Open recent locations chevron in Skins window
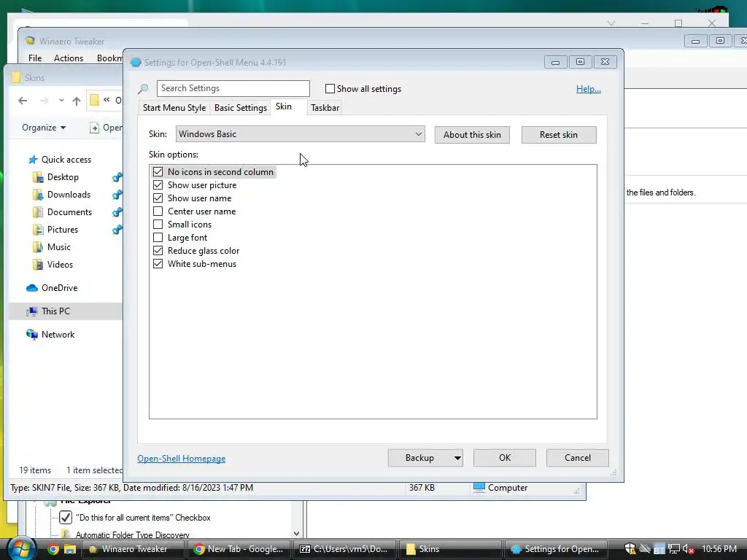 (61, 101)
